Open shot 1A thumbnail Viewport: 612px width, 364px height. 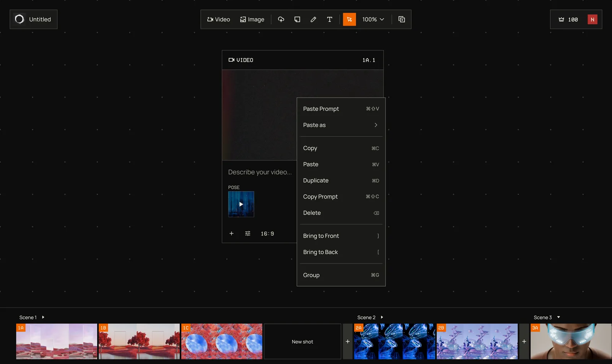(57, 341)
